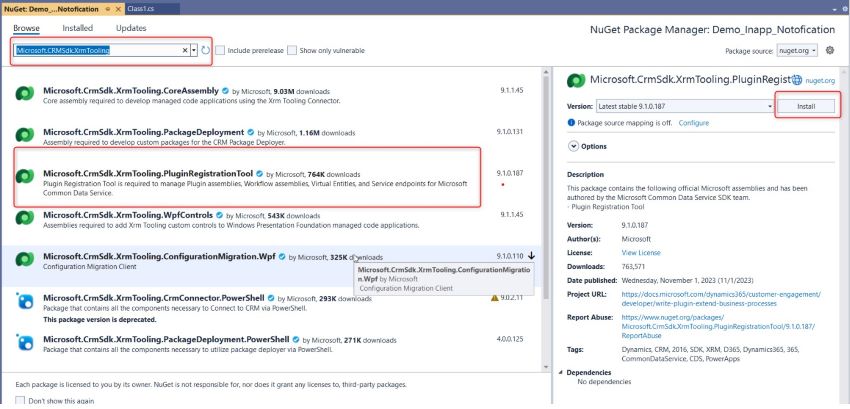The width and height of the screenshot is (850, 409).
Task: Open the Report Abuse nuget.org link
Action: pos(718,326)
